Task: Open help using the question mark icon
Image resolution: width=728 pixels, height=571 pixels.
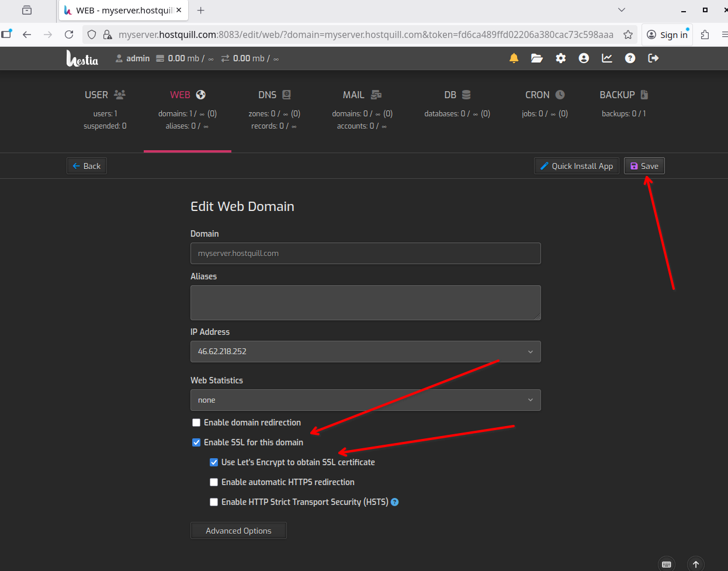Action: click(x=630, y=58)
